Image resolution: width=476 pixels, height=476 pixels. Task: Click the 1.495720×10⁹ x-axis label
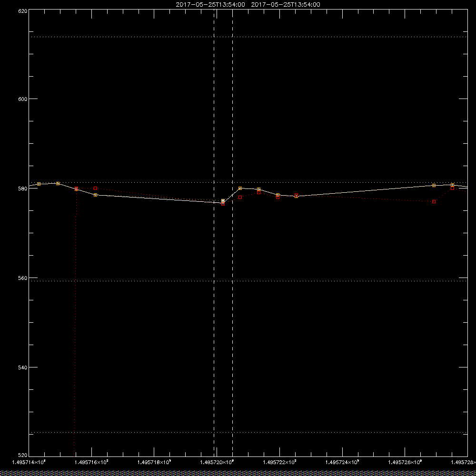pyautogui.click(x=217, y=462)
